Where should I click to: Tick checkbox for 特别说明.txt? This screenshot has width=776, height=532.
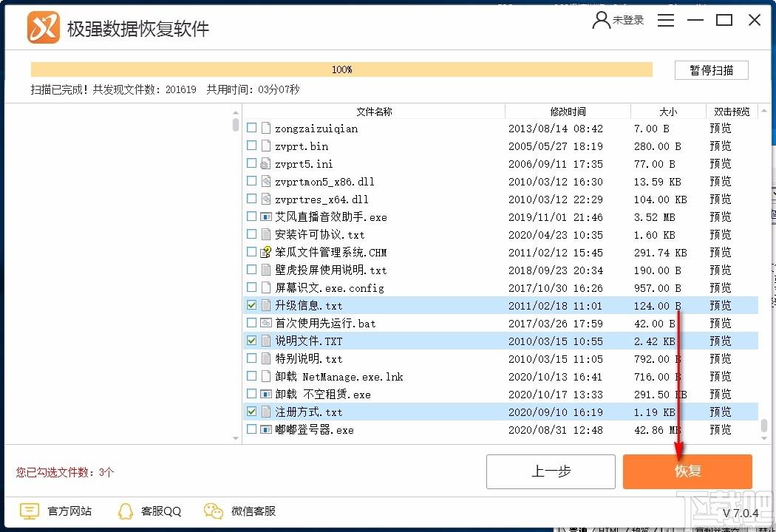[x=251, y=358]
